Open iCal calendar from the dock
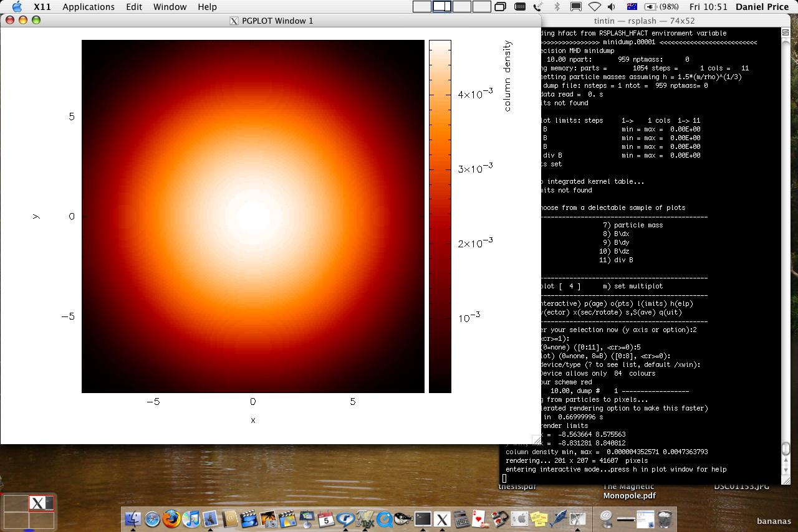The height and width of the screenshot is (532, 798). tap(326, 518)
